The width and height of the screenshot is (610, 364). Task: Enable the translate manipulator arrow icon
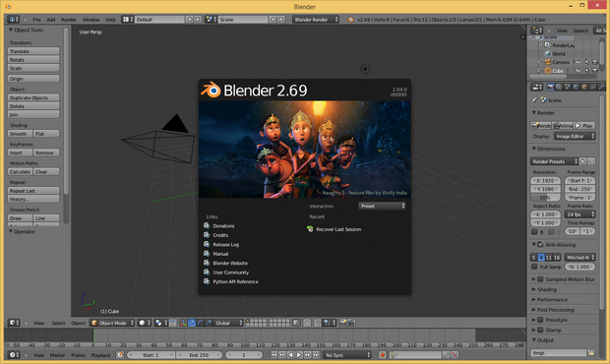tap(192, 323)
